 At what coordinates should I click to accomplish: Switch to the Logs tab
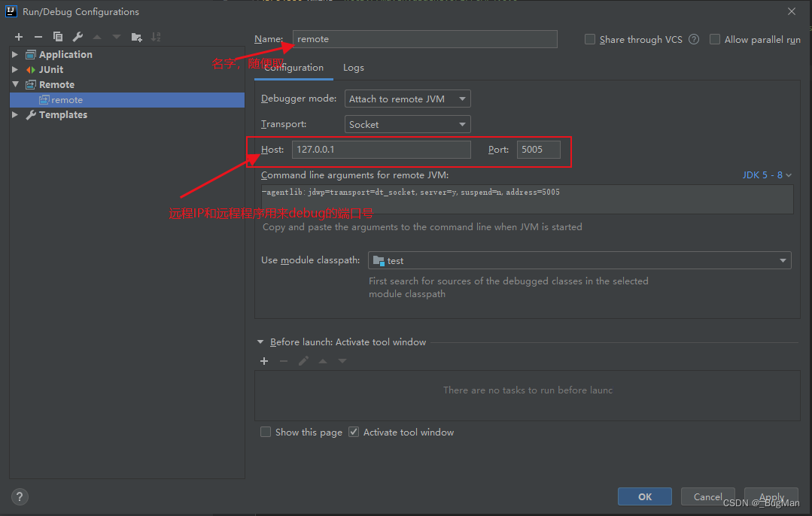(353, 68)
